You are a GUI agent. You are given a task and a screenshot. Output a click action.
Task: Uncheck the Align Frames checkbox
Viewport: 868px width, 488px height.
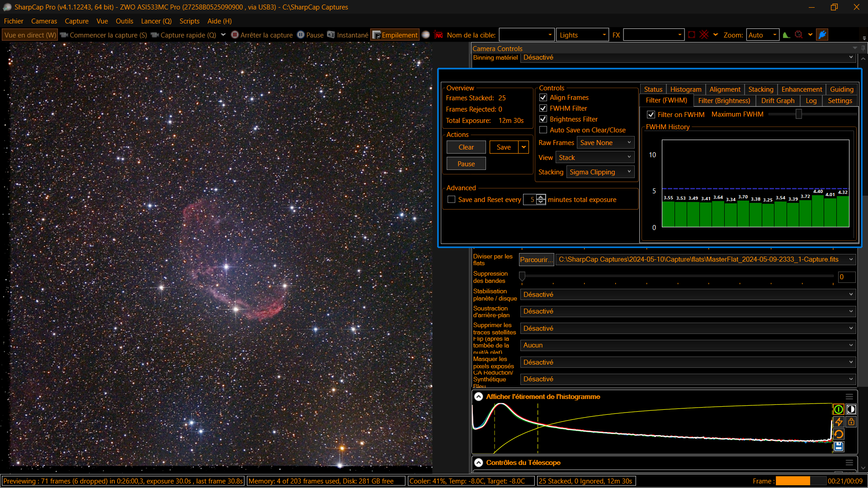[543, 98]
